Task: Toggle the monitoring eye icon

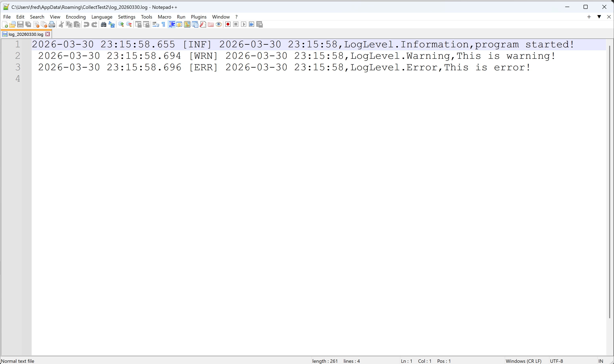Action: pyautogui.click(x=219, y=24)
